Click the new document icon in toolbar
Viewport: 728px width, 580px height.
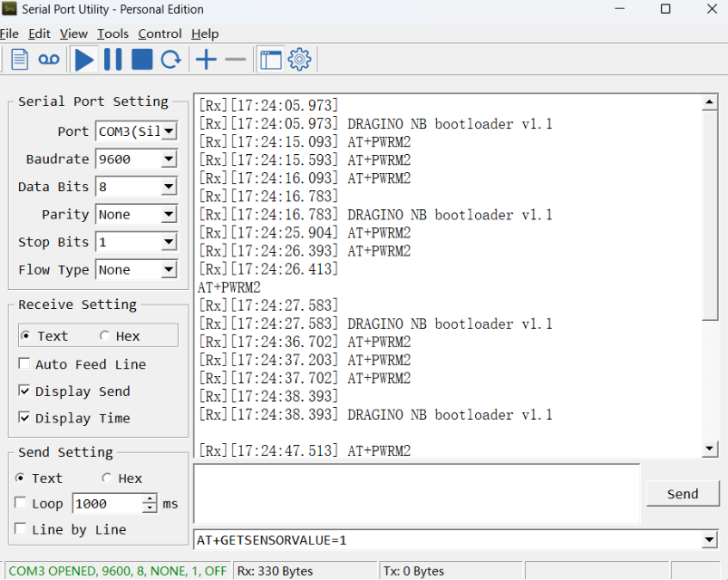point(20,60)
